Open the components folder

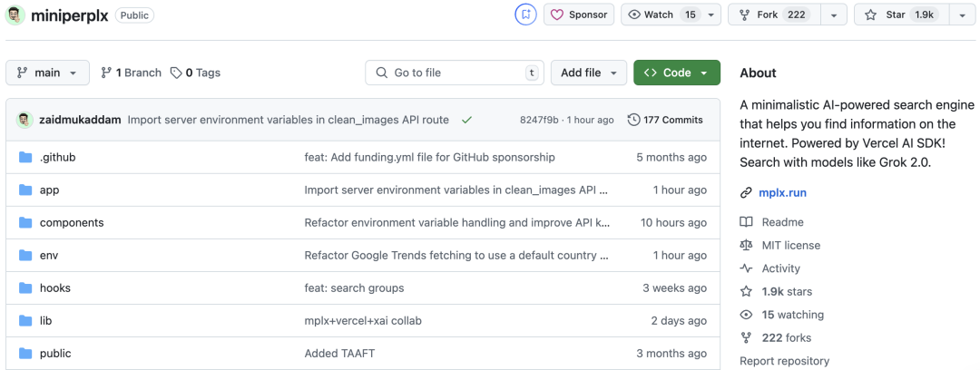[x=72, y=222]
